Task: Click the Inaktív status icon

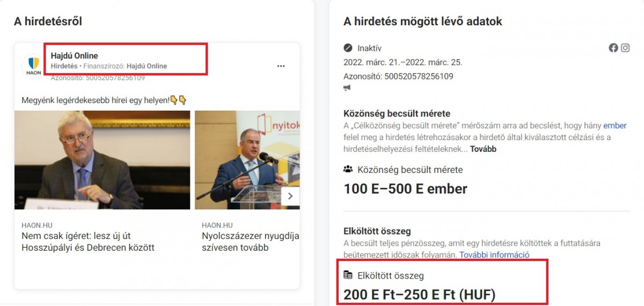Action: click(348, 48)
